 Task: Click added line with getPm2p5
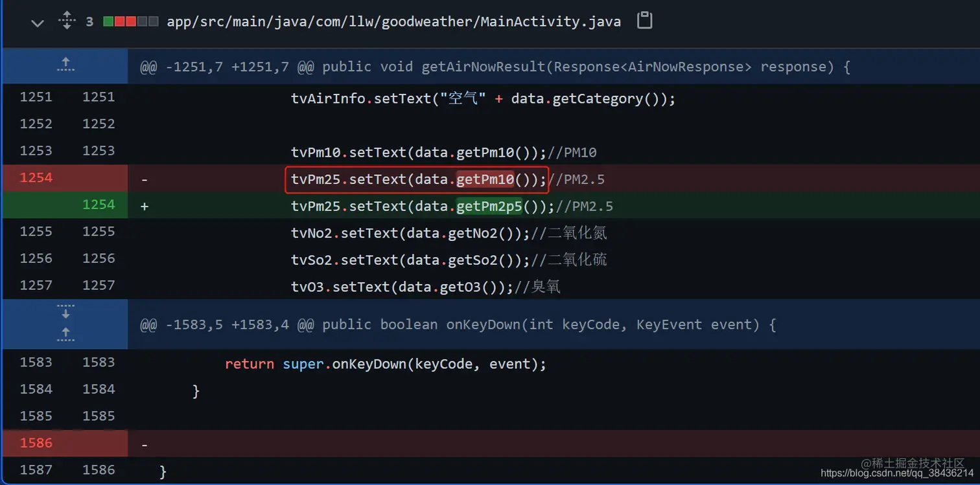[452, 207]
